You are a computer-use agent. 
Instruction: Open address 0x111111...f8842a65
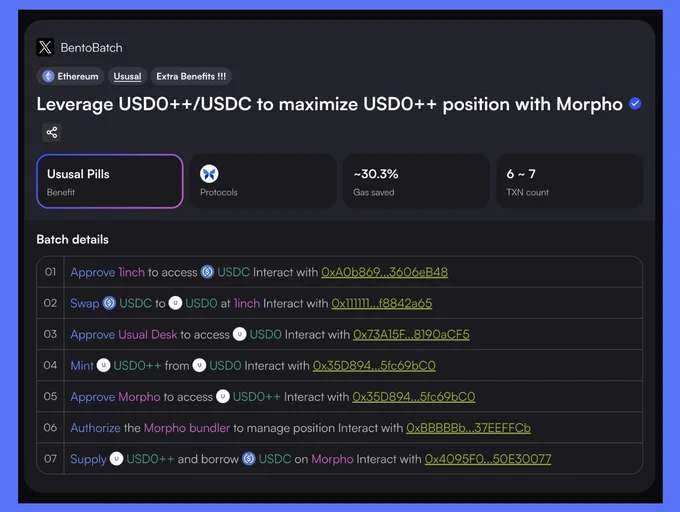[x=382, y=303]
